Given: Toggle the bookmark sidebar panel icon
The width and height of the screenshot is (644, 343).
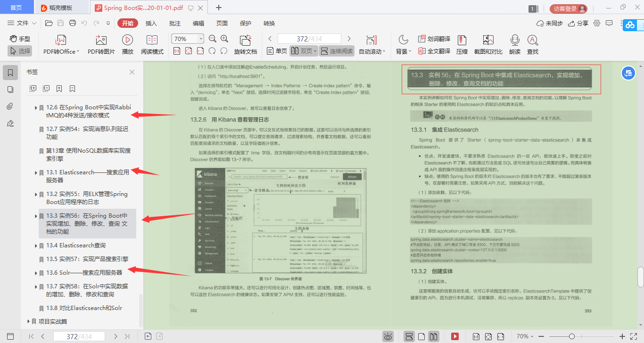Looking at the screenshot, I should [x=10, y=73].
